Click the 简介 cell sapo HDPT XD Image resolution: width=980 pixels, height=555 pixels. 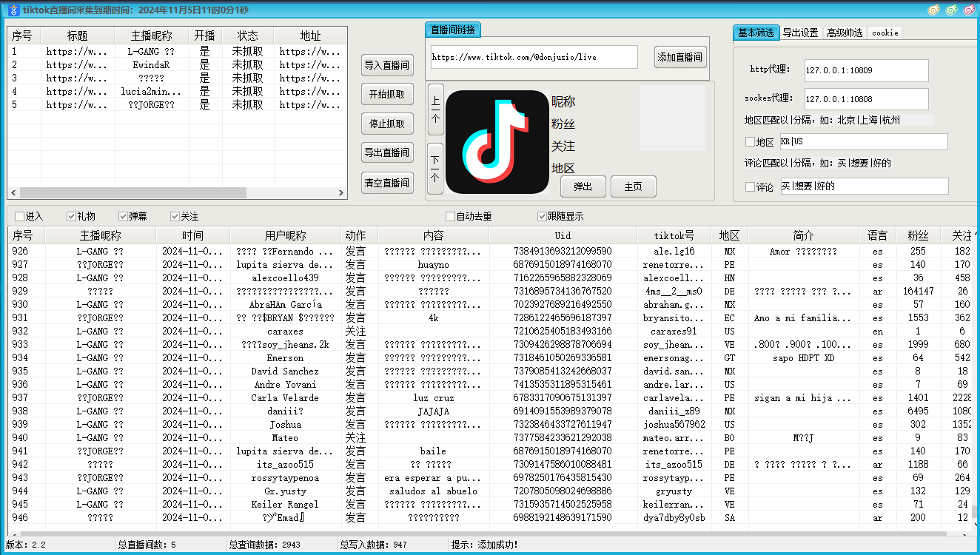[803, 357]
